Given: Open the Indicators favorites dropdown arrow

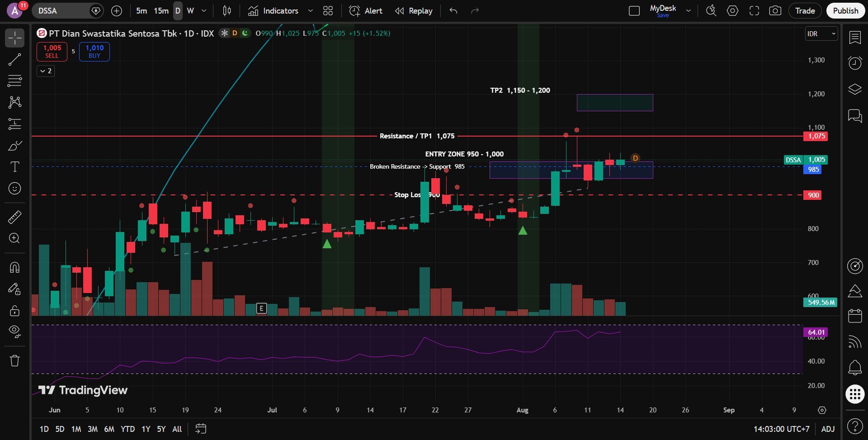Looking at the screenshot, I should (311, 11).
